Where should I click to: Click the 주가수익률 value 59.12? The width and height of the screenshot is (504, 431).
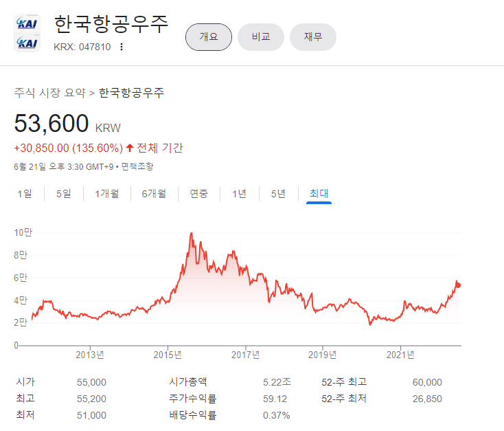275,399
